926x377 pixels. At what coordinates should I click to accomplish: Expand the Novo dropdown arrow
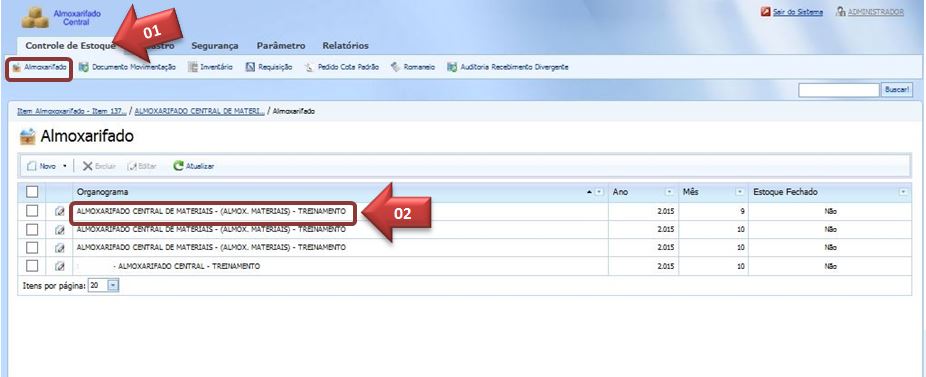(64, 166)
